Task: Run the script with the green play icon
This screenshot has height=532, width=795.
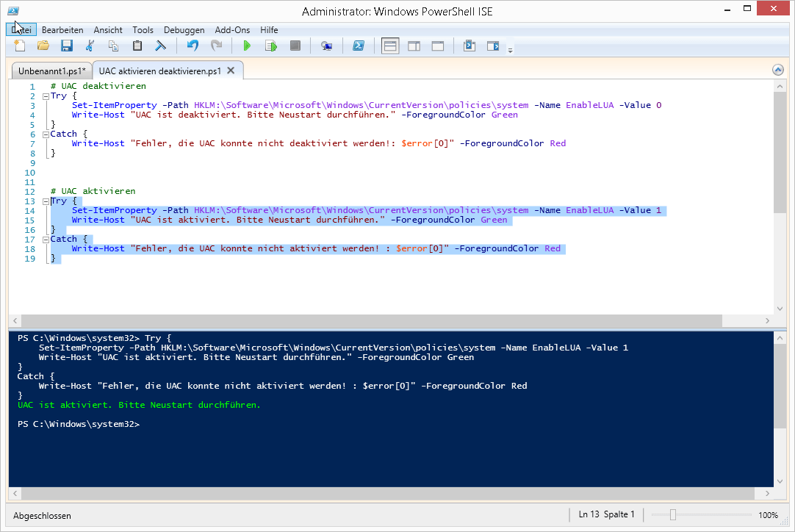Action: [x=247, y=46]
